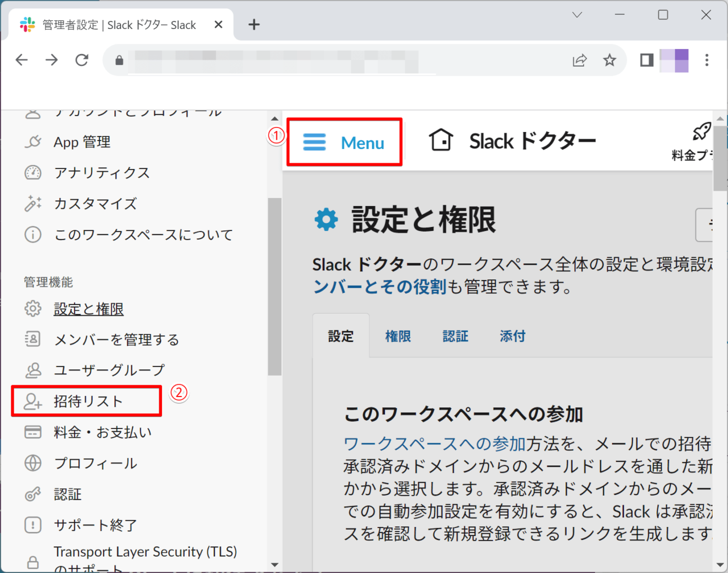Click the browser profile avatar
This screenshot has height=573, width=728.
click(674, 60)
